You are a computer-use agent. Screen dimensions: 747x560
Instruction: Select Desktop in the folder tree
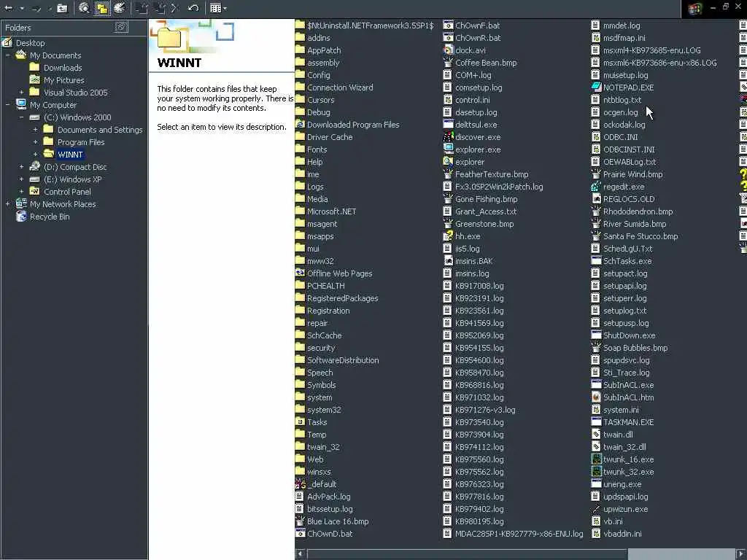[x=30, y=43]
